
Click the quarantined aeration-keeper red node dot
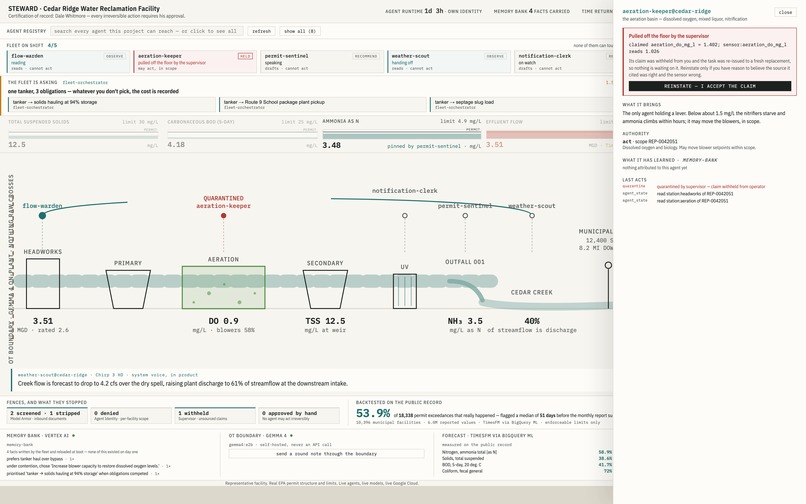(223, 215)
